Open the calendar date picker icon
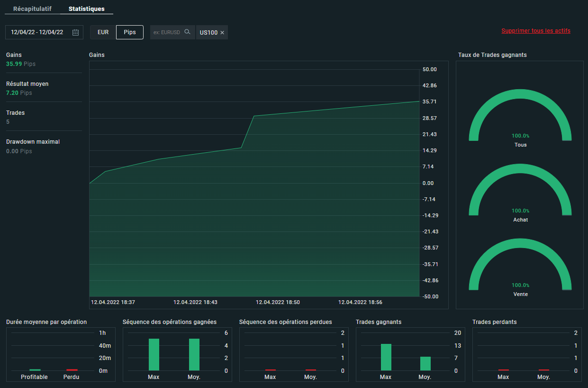 coord(76,32)
